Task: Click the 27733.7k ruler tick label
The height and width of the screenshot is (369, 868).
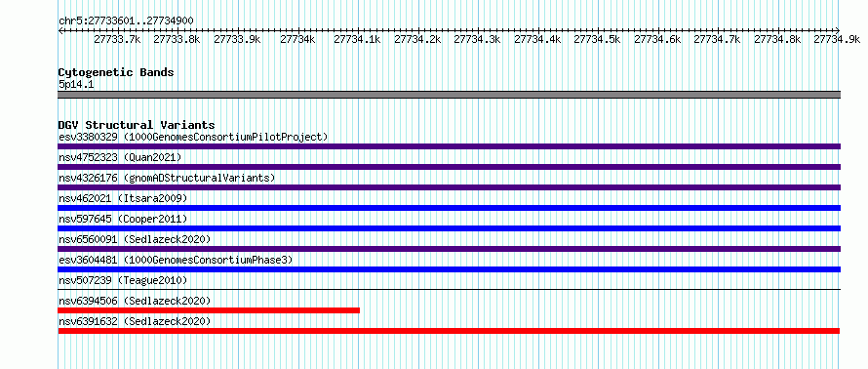Action: 117,39
